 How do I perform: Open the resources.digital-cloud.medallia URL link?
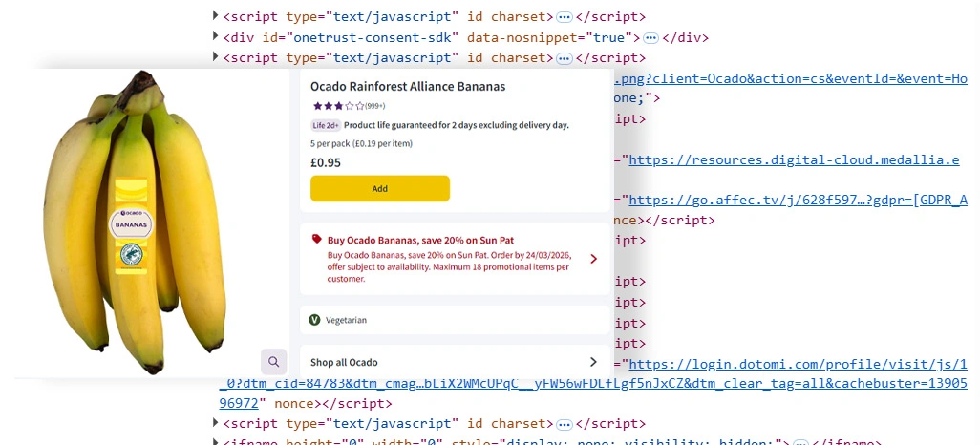(794, 160)
